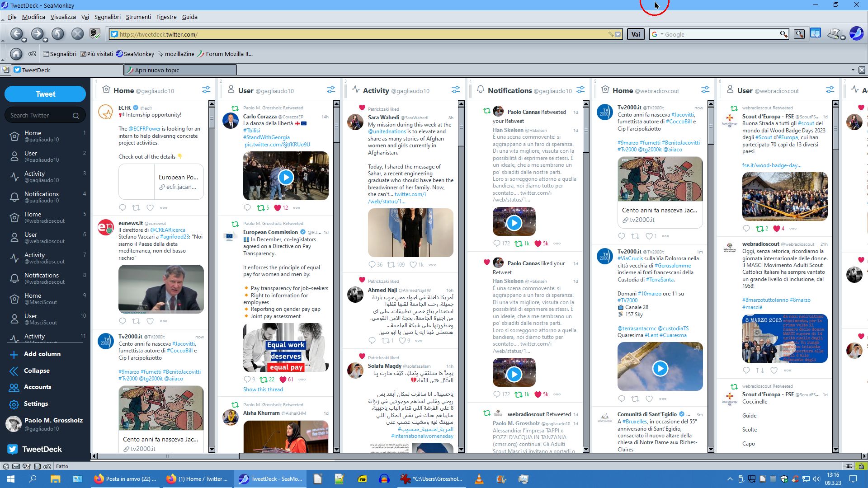Open the fse.it/wood-badge-day link

[x=772, y=165]
